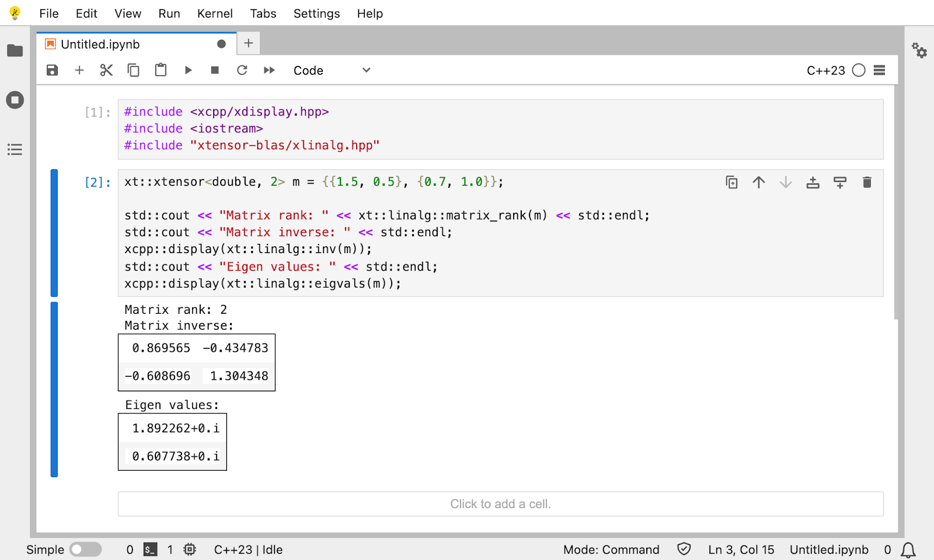The height and width of the screenshot is (560, 934).
Task: Open the property inspector gears icon
Action: tap(919, 51)
